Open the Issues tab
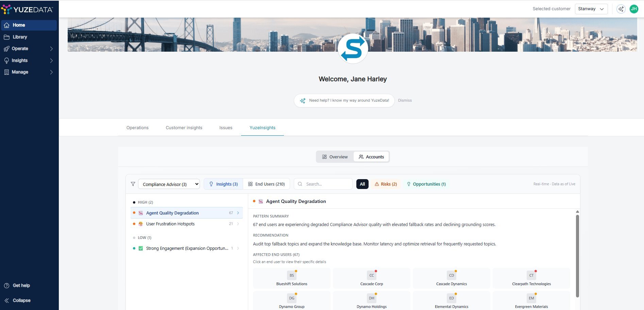Screen dimensions: 644x310 pos(226,128)
